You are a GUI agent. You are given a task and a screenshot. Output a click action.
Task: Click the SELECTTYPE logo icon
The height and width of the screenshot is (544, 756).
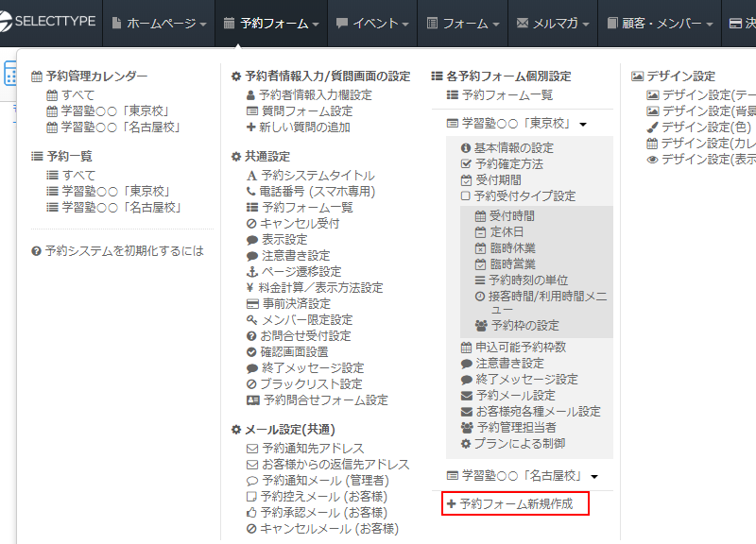coord(11,23)
